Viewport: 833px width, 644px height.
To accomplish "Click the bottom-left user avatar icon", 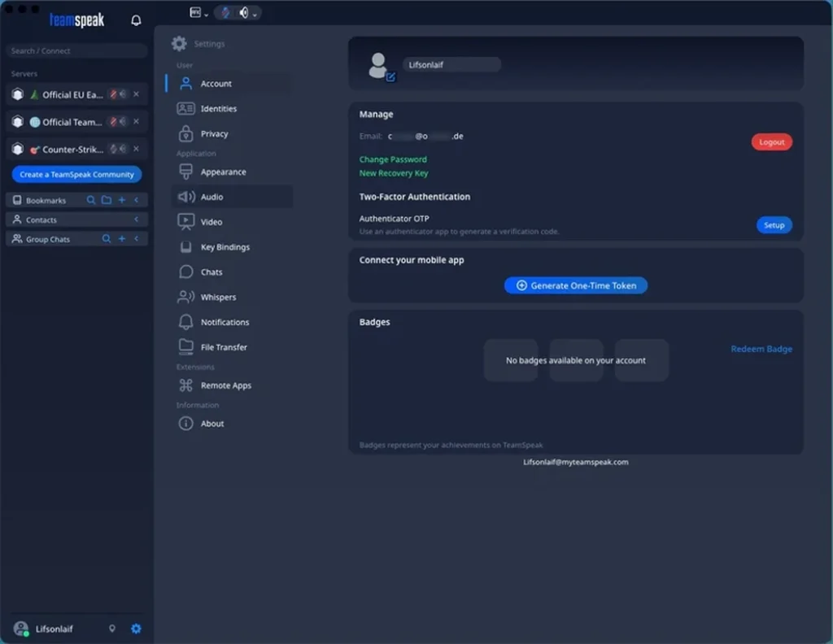I will point(20,629).
